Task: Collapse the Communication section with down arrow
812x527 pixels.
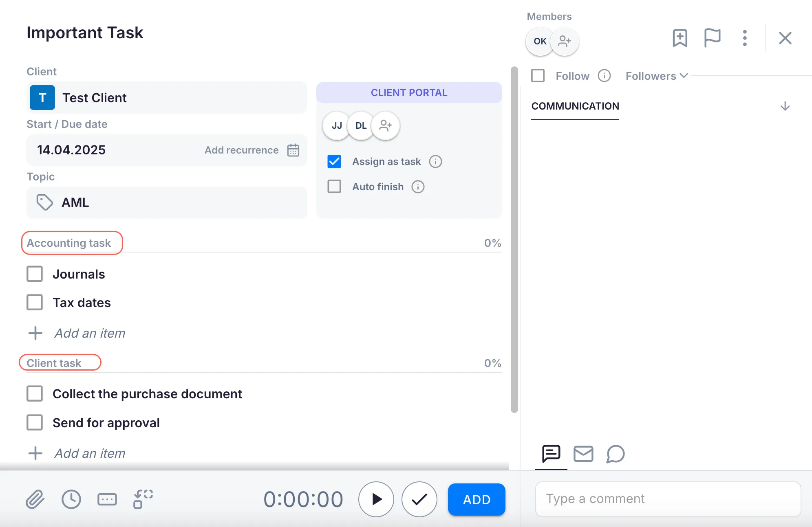Action: [785, 106]
